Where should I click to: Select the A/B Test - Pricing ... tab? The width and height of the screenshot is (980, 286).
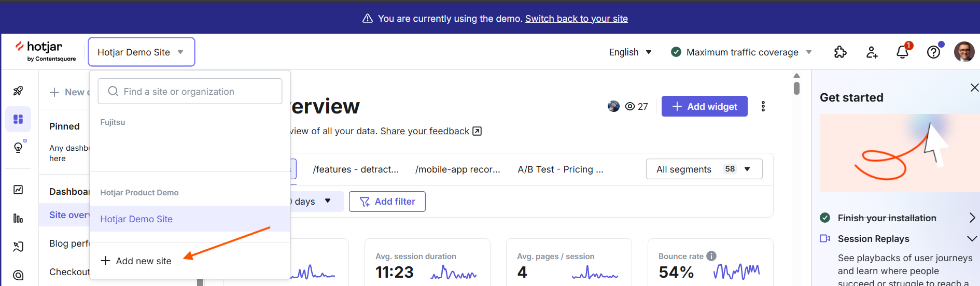pyautogui.click(x=561, y=169)
